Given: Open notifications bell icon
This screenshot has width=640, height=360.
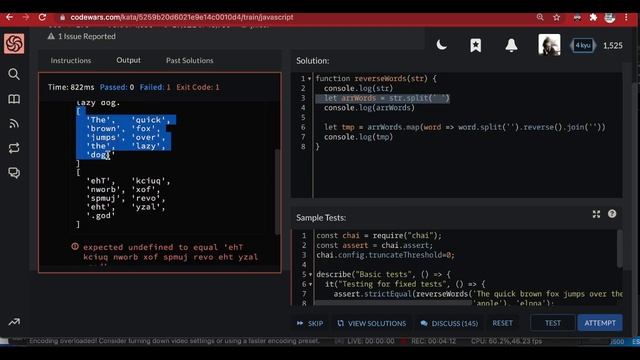Looking at the screenshot, I should tap(511, 45).
